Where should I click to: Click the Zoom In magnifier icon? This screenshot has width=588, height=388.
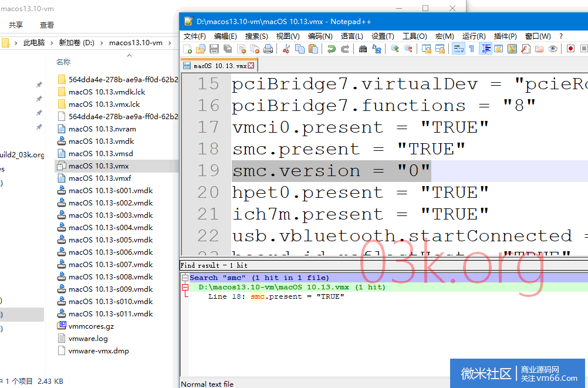[x=394, y=49]
